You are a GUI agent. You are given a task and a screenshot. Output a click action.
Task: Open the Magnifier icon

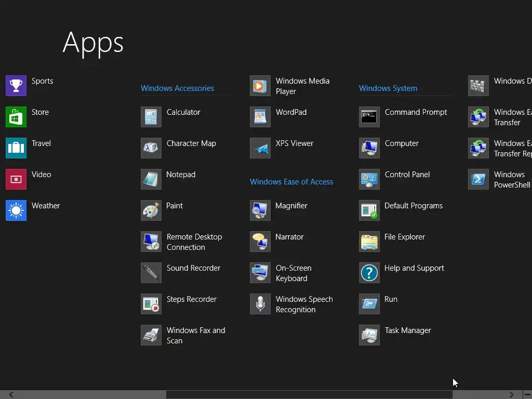[x=260, y=210]
